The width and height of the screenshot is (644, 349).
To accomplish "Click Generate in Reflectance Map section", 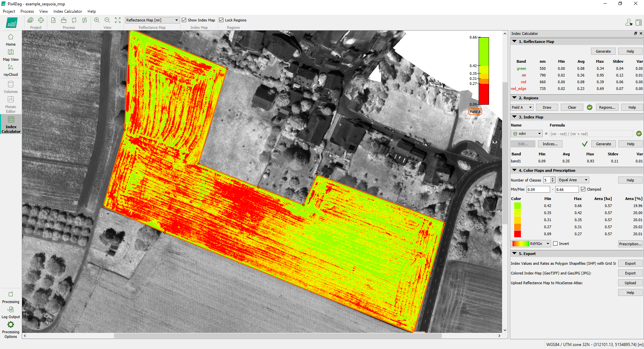I will tap(603, 51).
